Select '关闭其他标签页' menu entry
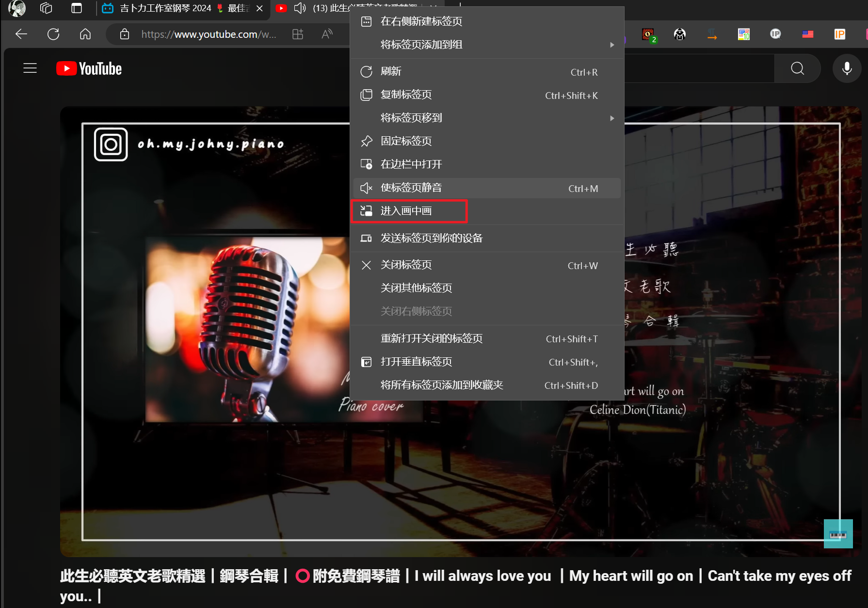Image resolution: width=868 pixels, height=608 pixels. click(x=487, y=288)
